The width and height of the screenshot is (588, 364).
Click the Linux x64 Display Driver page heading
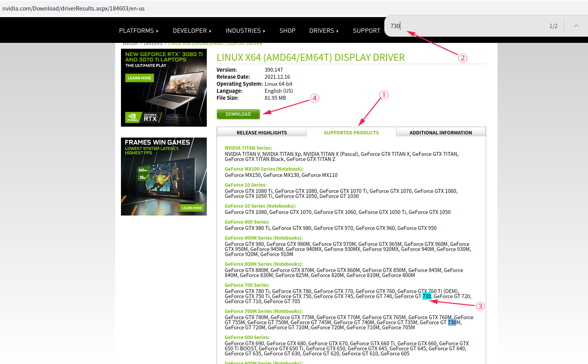tap(311, 58)
